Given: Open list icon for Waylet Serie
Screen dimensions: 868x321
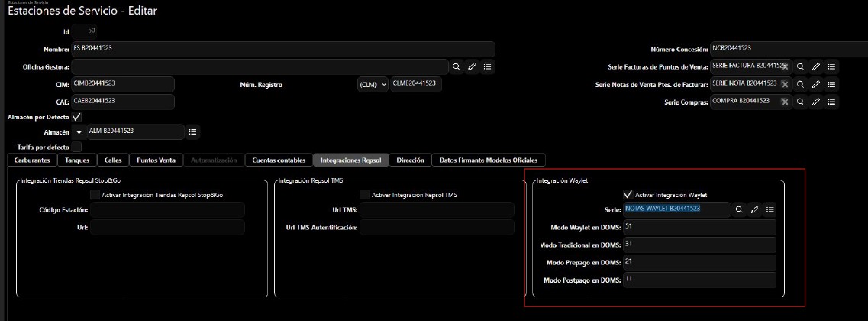Looking at the screenshot, I should coord(770,209).
